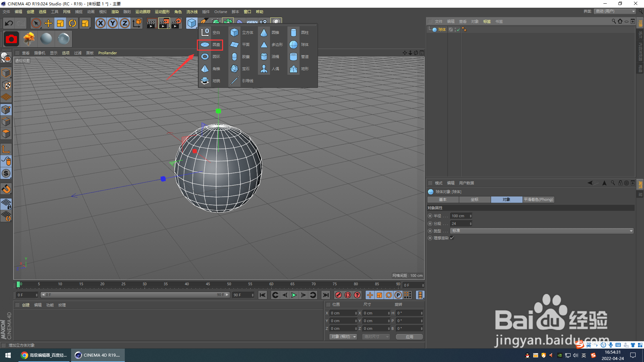Viewport: 644px width, 362px height.
Task: Open the Type dropdown set to Standard
Action: coord(542,231)
